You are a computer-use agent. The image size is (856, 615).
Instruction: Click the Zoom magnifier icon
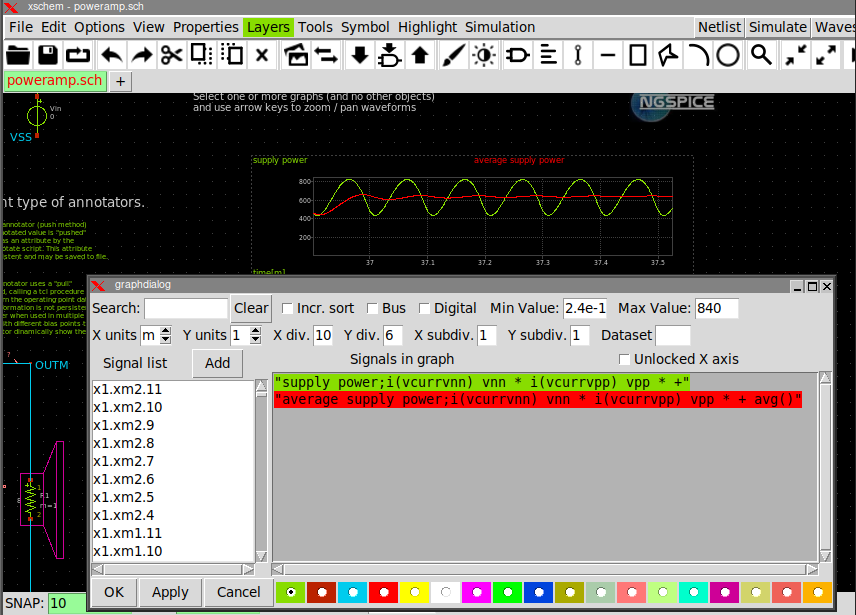[x=761, y=55]
